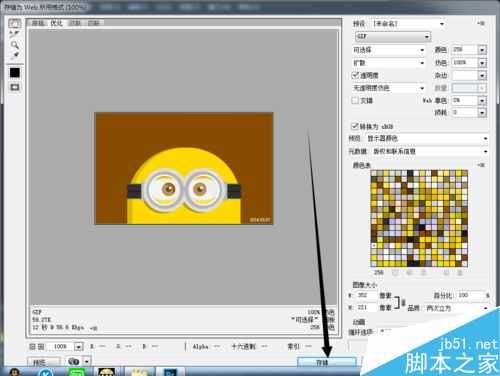
Task: Open the Web Snap (Web 靠色) dropdown arrow
Action: click(482, 100)
